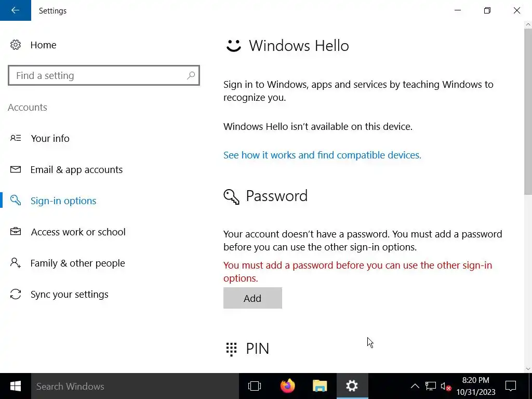Click the envelope icon for Email accounts

click(x=16, y=169)
